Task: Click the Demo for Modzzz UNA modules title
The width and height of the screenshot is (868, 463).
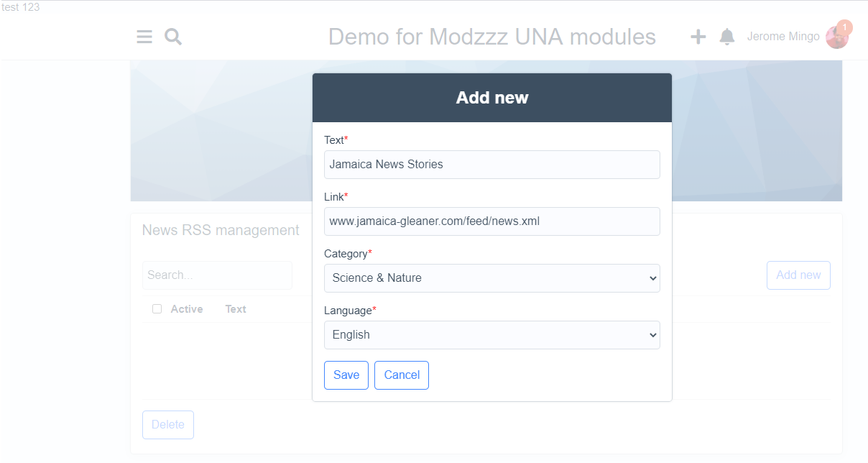Action: [491, 37]
